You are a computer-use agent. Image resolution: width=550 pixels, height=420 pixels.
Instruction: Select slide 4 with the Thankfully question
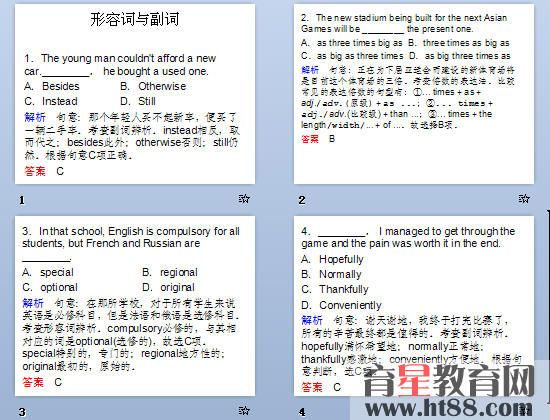pyautogui.click(x=414, y=306)
